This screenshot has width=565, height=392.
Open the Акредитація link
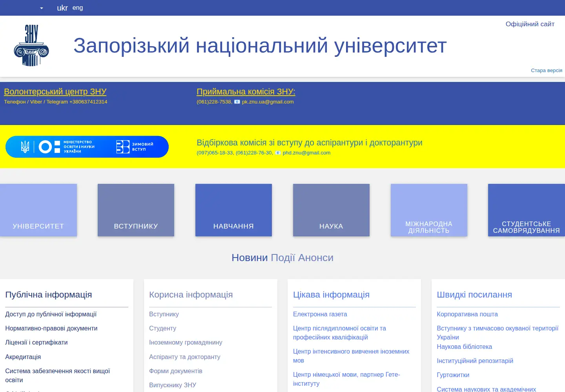23,357
